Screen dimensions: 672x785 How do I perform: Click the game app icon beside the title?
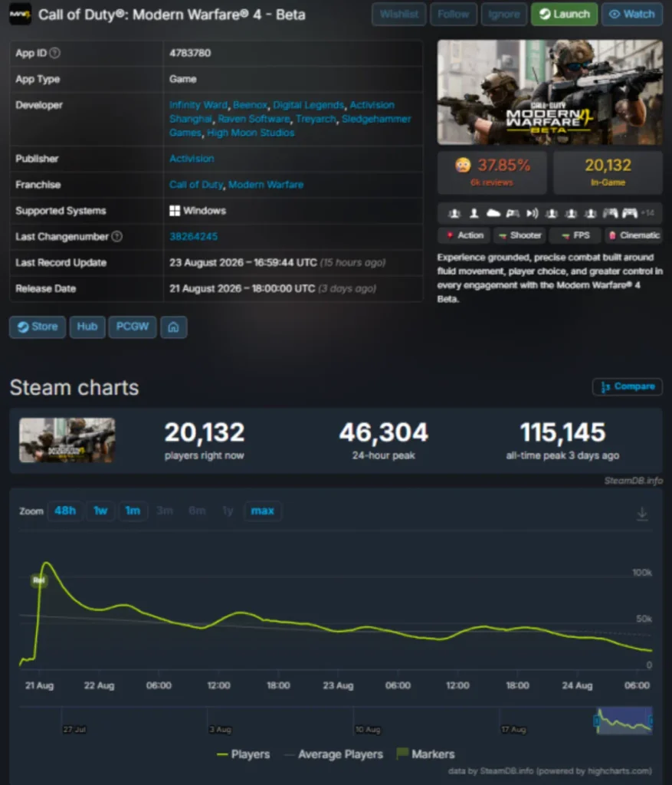click(x=20, y=14)
